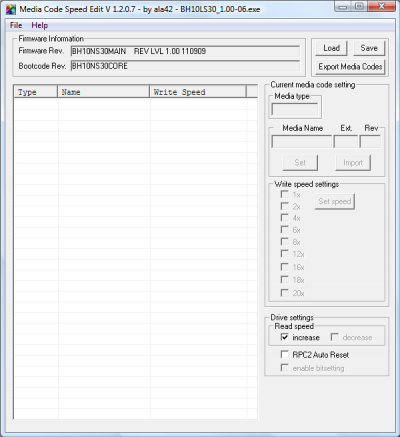Toggle the 20x write speed checkbox
This screenshot has height=437, width=400.
pos(285,293)
